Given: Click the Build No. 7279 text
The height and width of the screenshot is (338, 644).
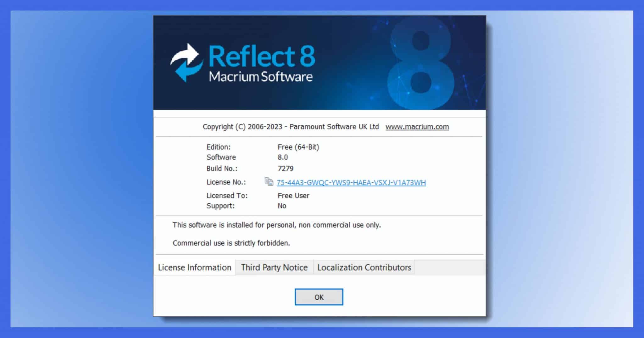Looking at the screenshot, I should (x=286, y=168).
